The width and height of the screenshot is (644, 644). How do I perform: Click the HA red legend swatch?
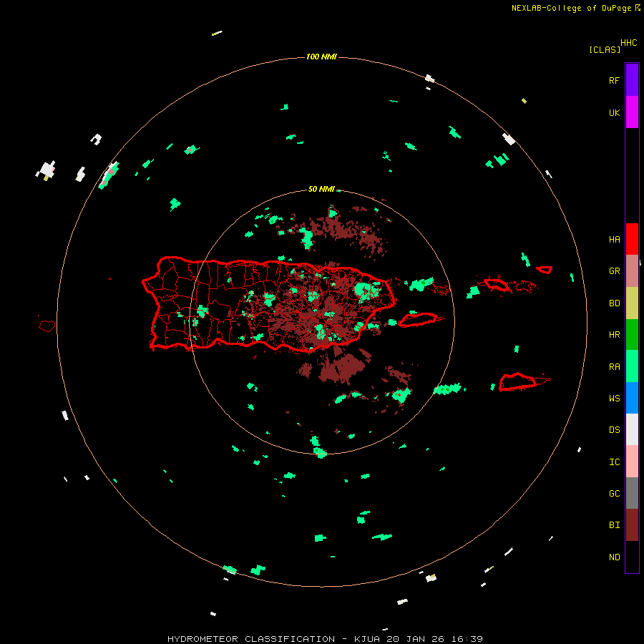point(632,239)
